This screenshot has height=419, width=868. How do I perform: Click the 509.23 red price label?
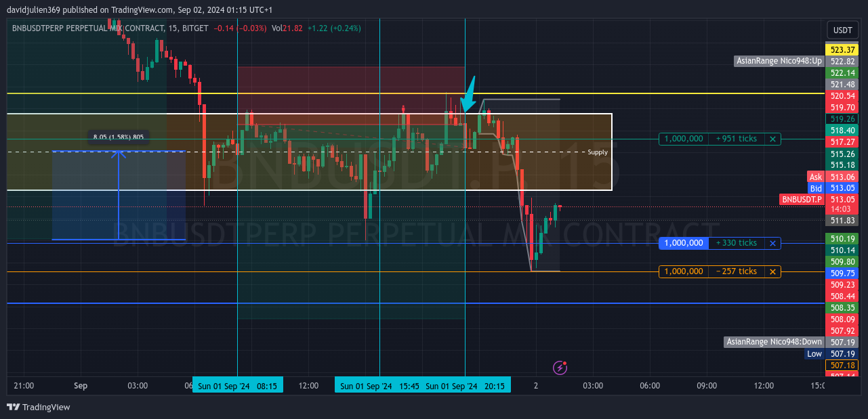point(842,284)
